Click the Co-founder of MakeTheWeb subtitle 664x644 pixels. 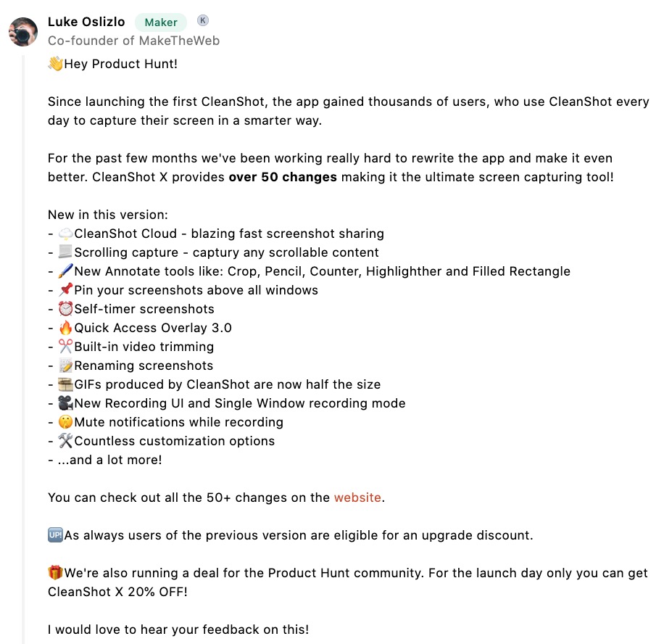click(134, 41)
